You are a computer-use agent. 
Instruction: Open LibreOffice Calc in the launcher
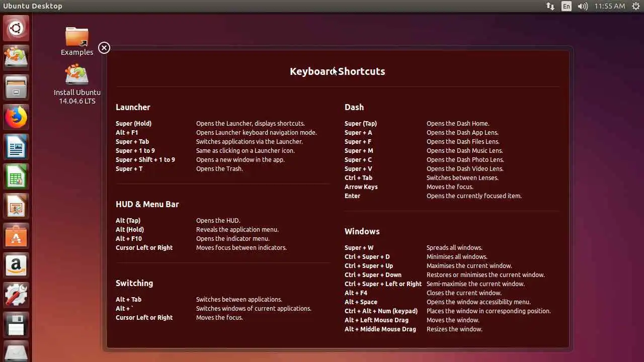[16, 176]
